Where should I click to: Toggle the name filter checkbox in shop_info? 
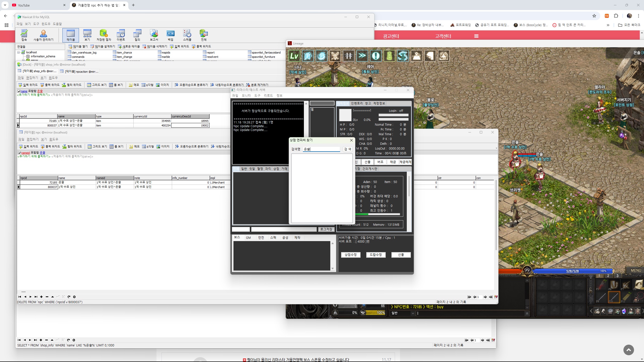pos(19,91)
